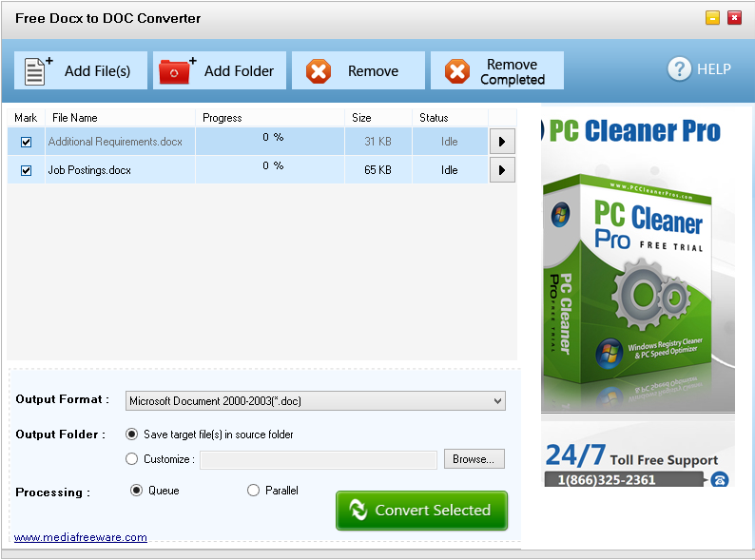This screenshot has width=755, height=560.
Task: Close the converter window
Action: [x=734, y=18]
